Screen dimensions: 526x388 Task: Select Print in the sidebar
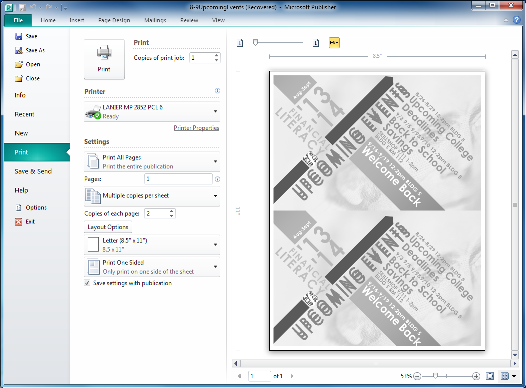pos(37,152)
